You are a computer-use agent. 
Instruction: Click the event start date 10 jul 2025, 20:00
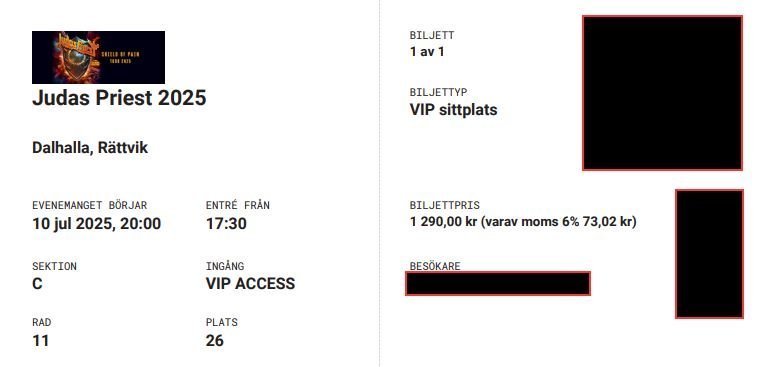(97, 224)
